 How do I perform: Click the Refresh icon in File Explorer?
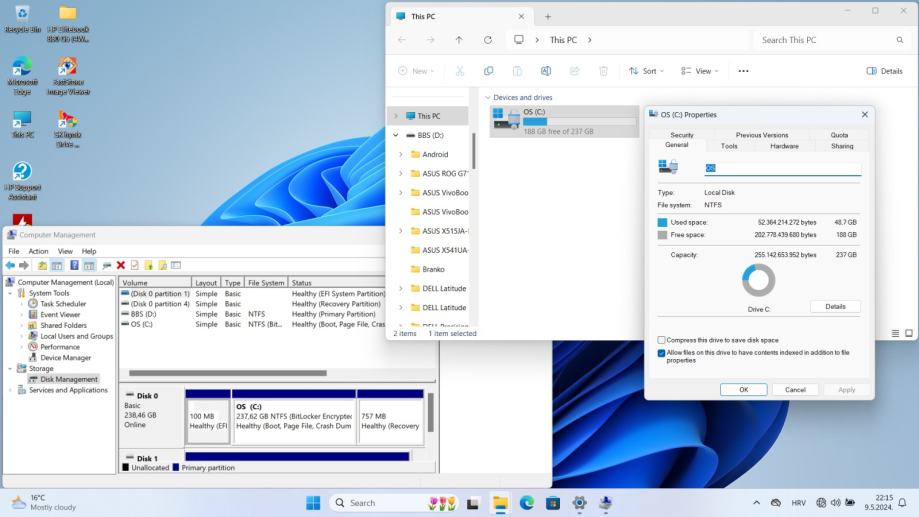tap(487, 40)
